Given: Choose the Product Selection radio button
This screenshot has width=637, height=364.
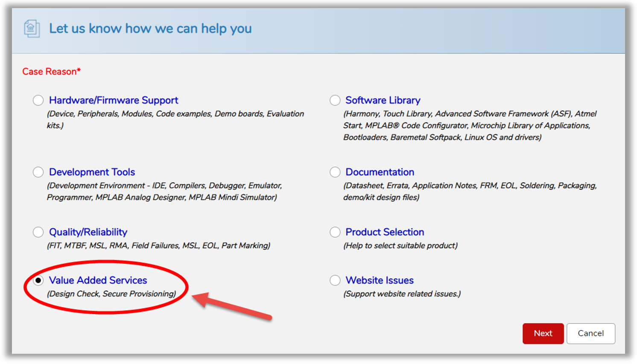Looking at the screenshot, I should point(335,232).
